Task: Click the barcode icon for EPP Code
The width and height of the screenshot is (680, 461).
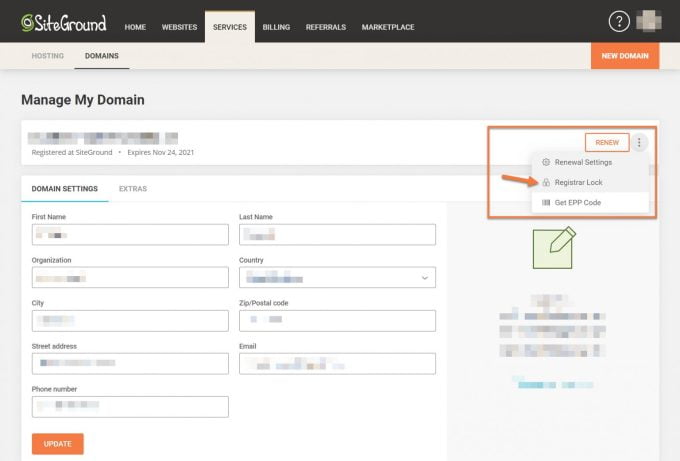Action: [545, 203]
